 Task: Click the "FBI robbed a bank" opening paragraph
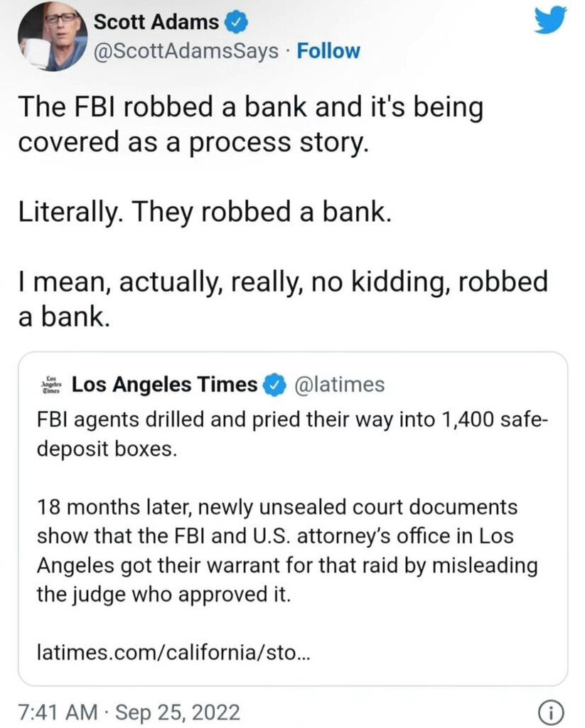click(x=250, y=122)
